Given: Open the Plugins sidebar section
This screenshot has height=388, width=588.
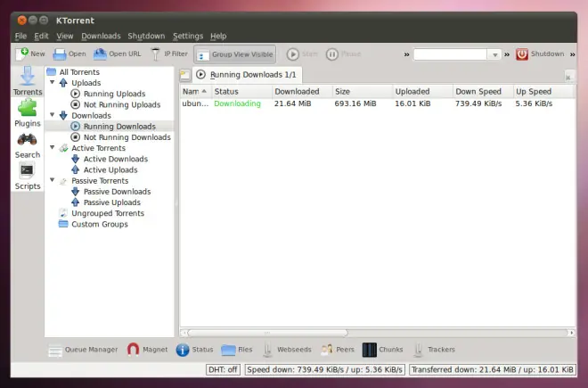Looking at the screenshot, I should tap(28, 112).
